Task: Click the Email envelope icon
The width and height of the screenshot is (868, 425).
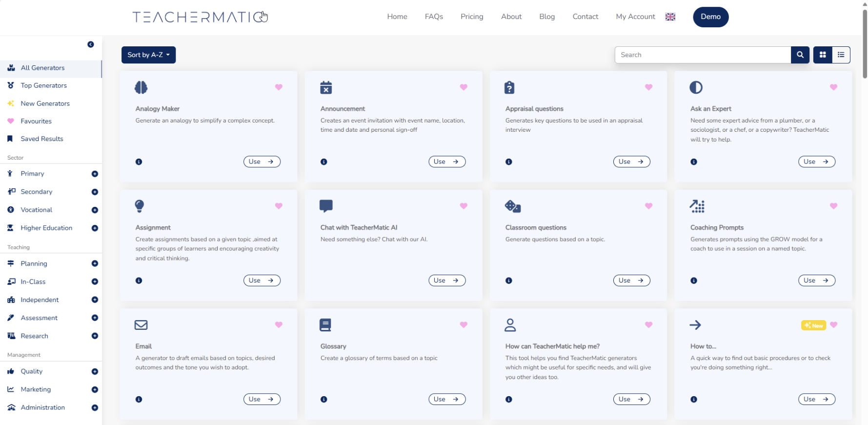Action: pyautogui.click(x=141, y=325)
